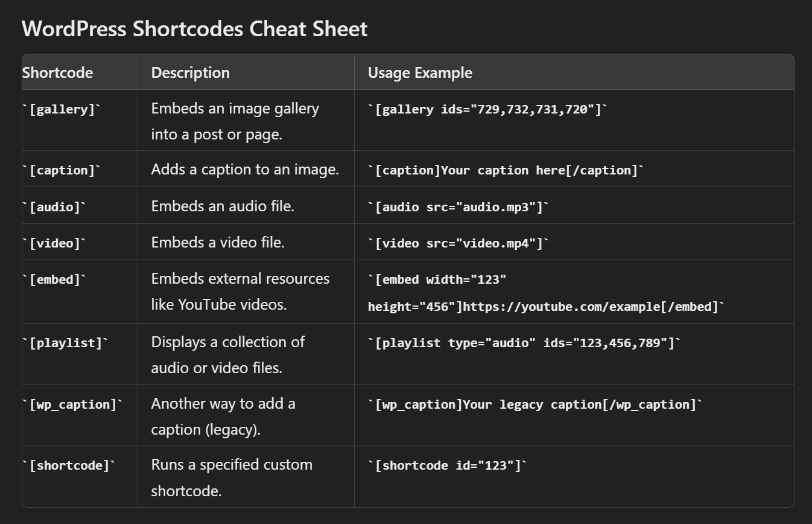Viewport: 812px width, 524px height.
Task: Select the [playlist] shortcode cell
Action: point(65,343)
